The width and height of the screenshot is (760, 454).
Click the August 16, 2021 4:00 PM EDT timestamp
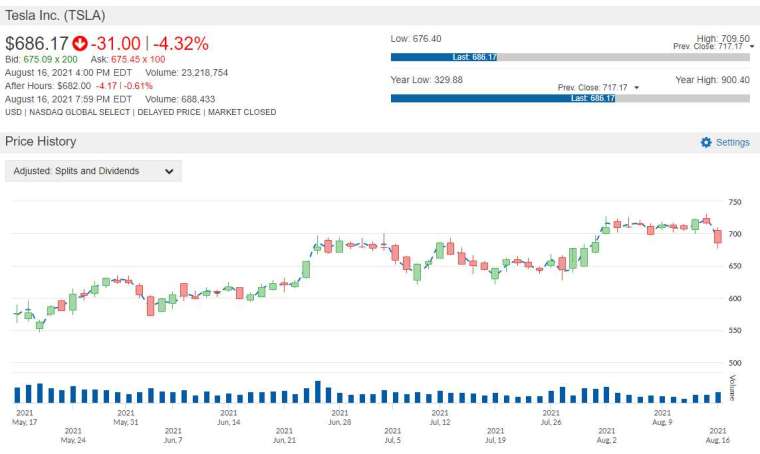(68, 73)
